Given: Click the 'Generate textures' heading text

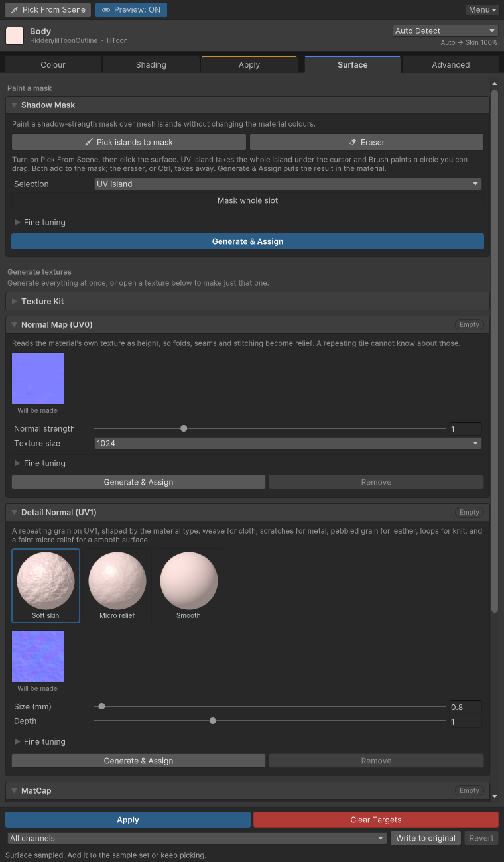Looking at the screenshot, I should [x=39, y=272].
